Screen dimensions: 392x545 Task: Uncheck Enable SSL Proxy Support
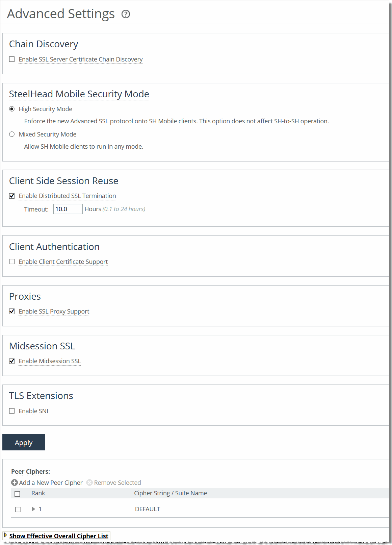(12, 311)
